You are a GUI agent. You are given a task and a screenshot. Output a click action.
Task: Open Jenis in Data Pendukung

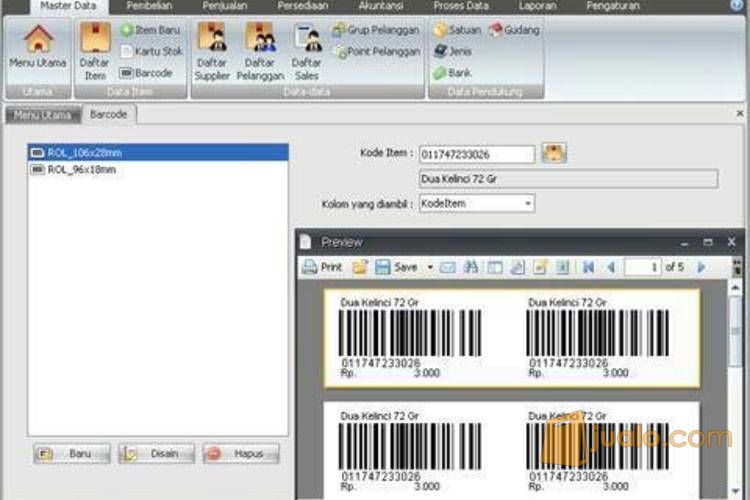point(452,51)
